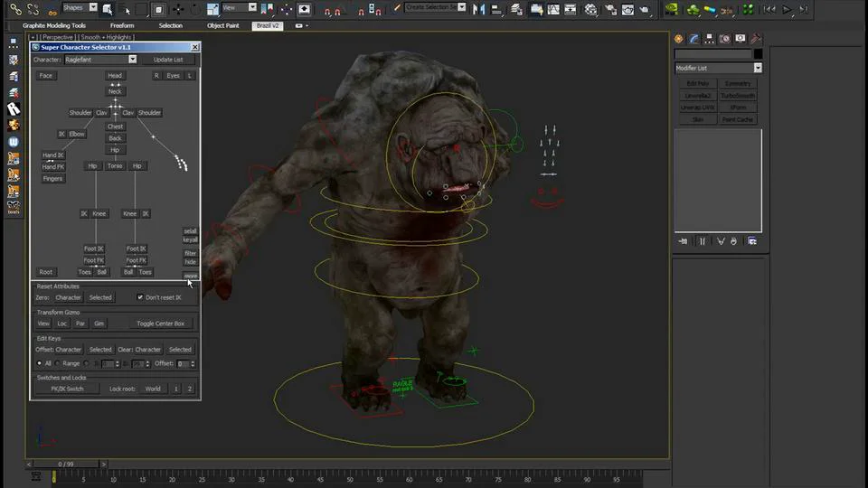Click the Perspective viewport label menu
This screenshot has height=488, width=868.
[58, 37]
